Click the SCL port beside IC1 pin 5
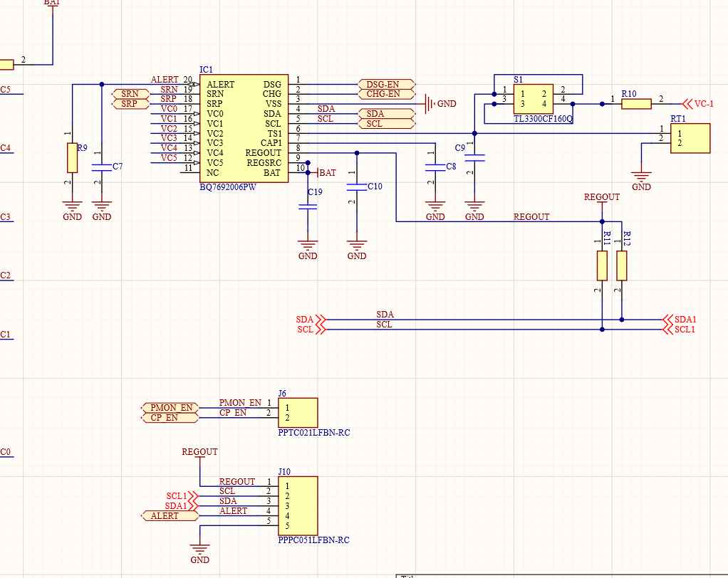The image size is (728, 578). coord(386,124)
